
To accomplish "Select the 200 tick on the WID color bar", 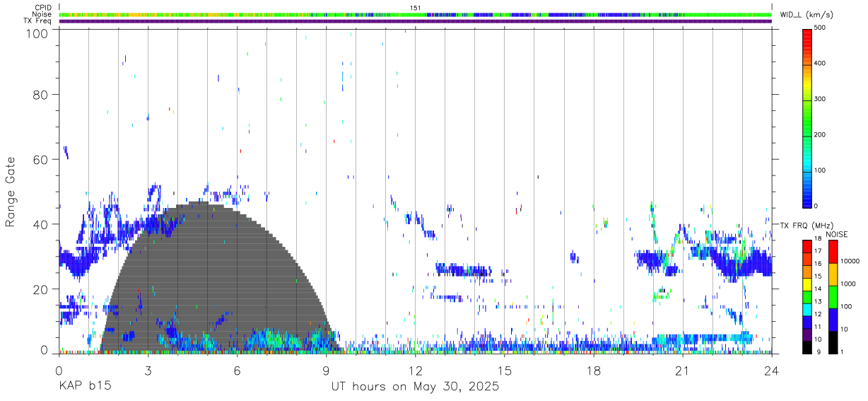I will tap(820, 134).
